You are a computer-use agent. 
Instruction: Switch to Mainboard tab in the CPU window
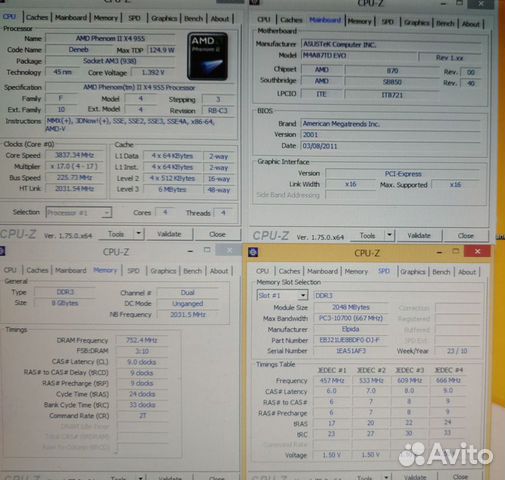pyautogui.click(x=71, y=18)
